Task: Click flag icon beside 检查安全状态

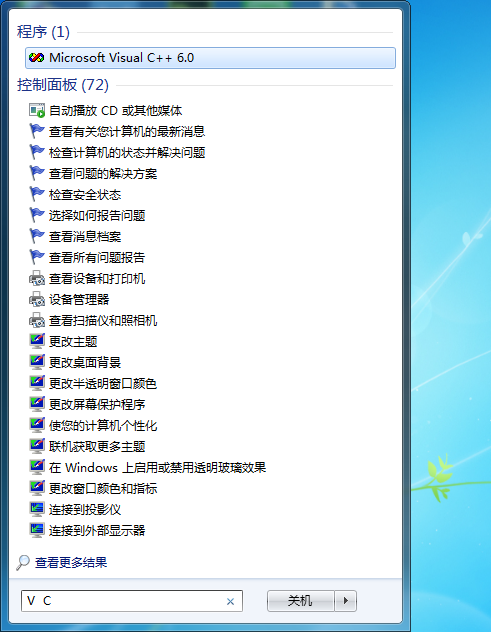Action: tap(37, 194)
